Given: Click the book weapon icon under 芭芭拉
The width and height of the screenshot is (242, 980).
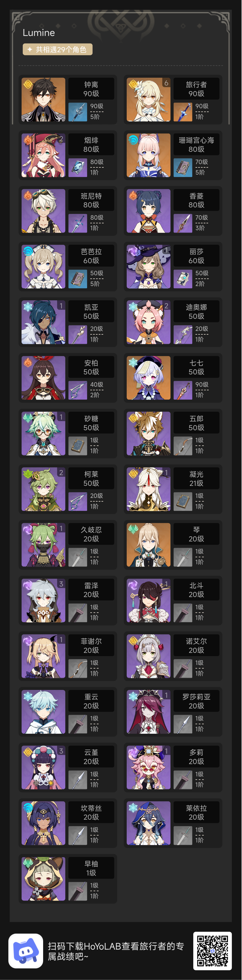Looking at the screenshot, I should coord(78,279).
